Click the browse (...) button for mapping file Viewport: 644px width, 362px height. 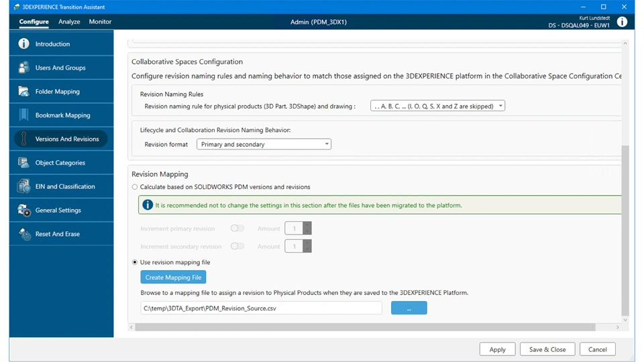coord(409,308)
